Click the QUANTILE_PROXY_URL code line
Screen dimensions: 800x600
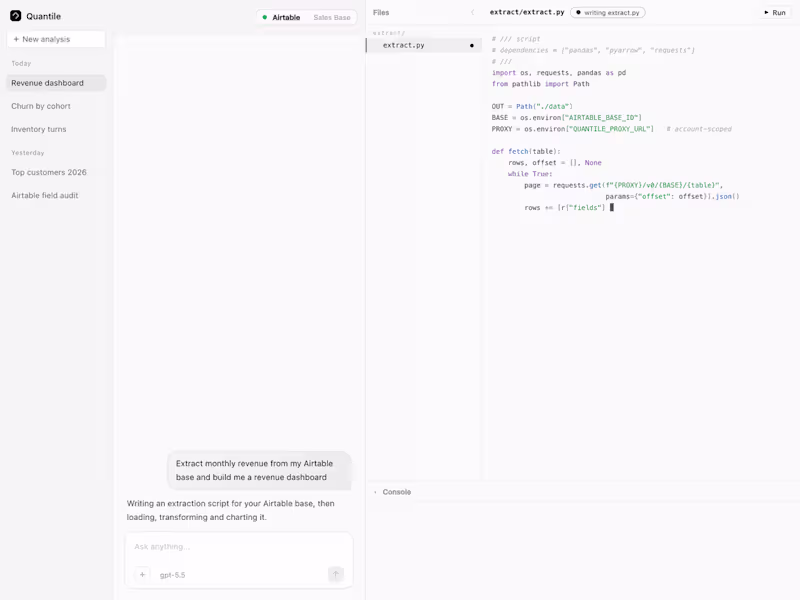pos(572,129)
